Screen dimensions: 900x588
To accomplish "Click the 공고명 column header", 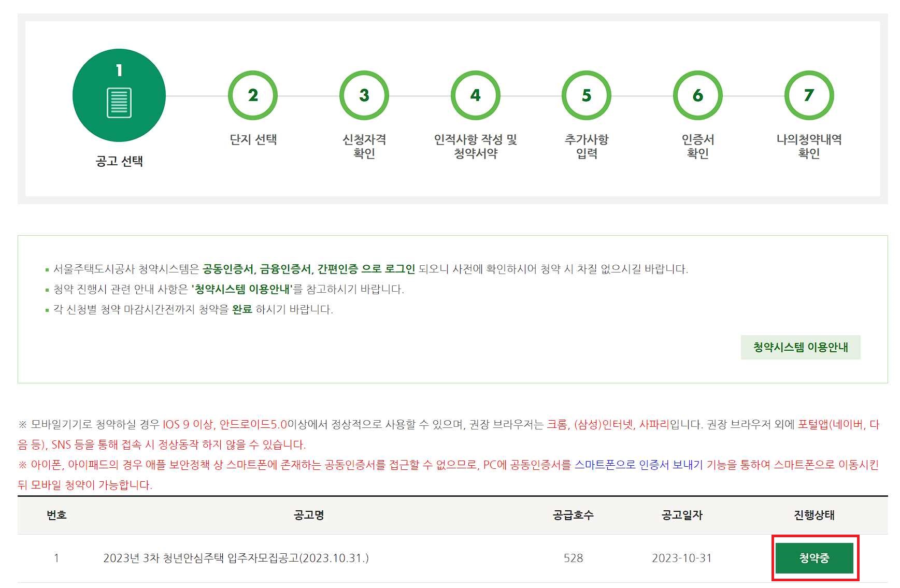I will 309,515.
